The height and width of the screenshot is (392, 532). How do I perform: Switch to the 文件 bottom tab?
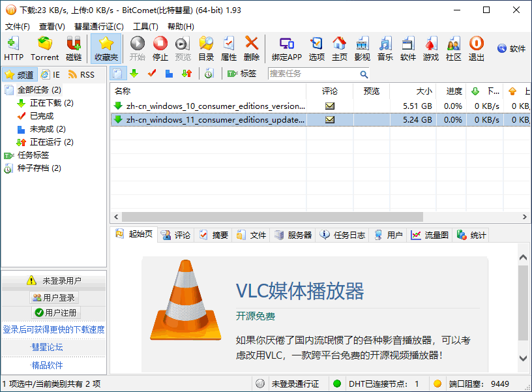pyautogui.click(x=252, y=235)
